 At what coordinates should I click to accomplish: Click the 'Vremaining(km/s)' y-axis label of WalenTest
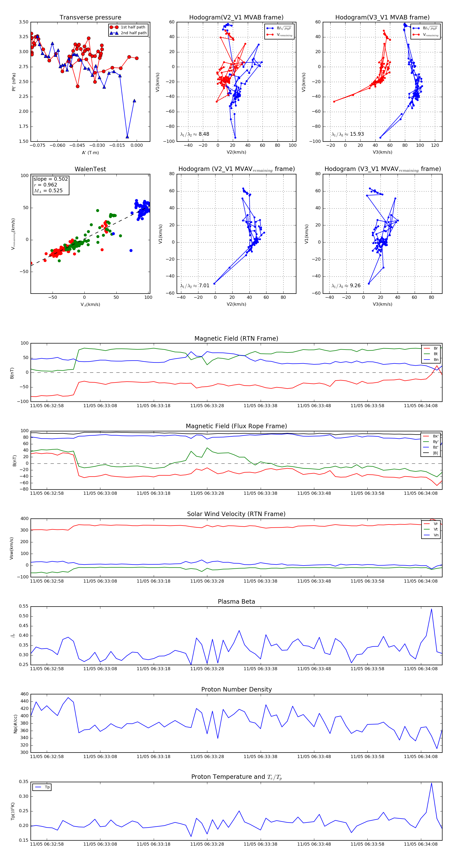(13, 234)
